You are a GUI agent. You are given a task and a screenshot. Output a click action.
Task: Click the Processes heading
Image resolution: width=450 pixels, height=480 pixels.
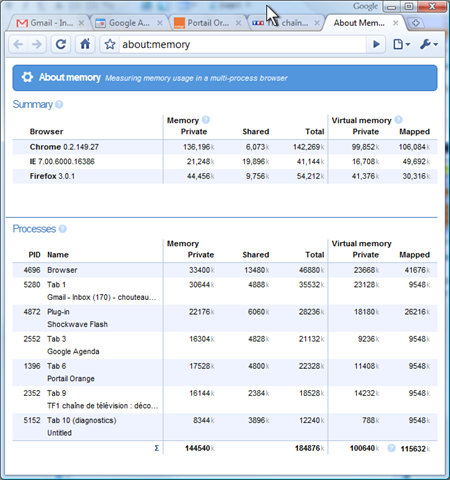[34, 229]
